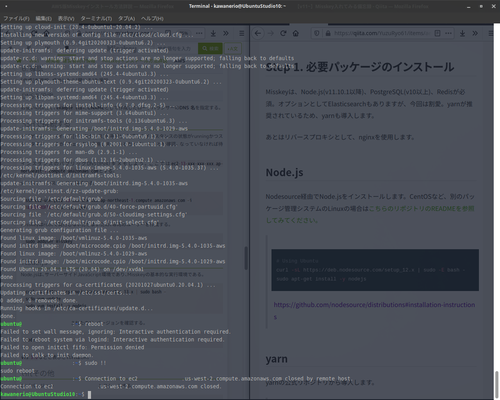Image resolution: width=500 pixels, height=400 pixels.
Task: Open page actions (…) in the Qiita Firefox address bar
Action: (448, 33)
